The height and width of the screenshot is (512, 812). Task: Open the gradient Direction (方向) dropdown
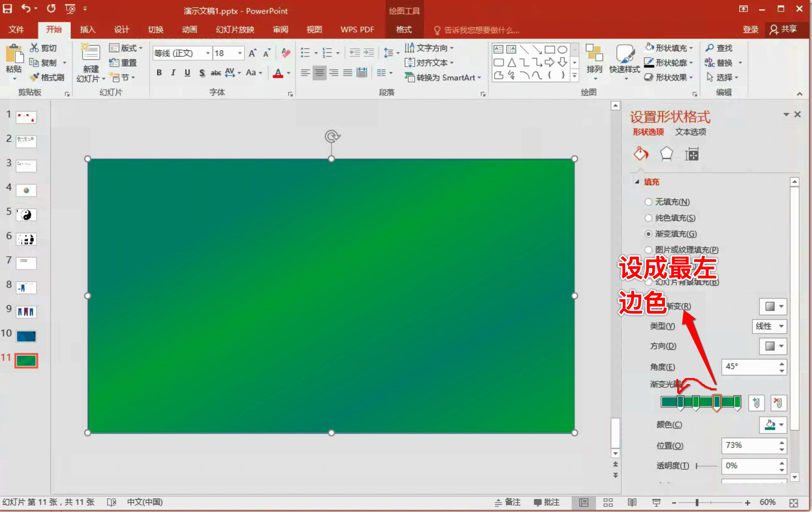coord(773,346)
